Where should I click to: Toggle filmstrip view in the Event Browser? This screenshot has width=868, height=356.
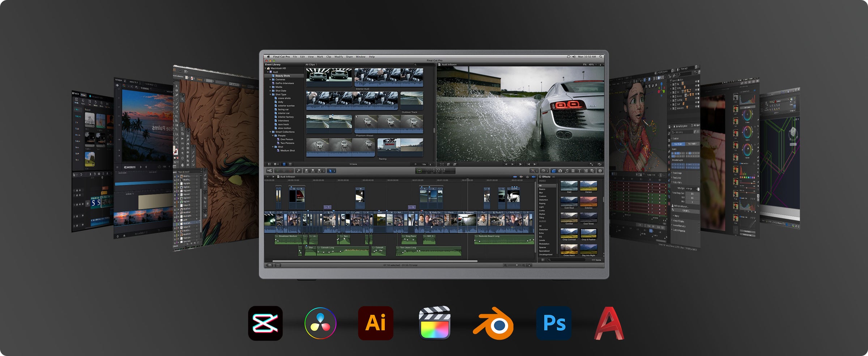point(284,164)
